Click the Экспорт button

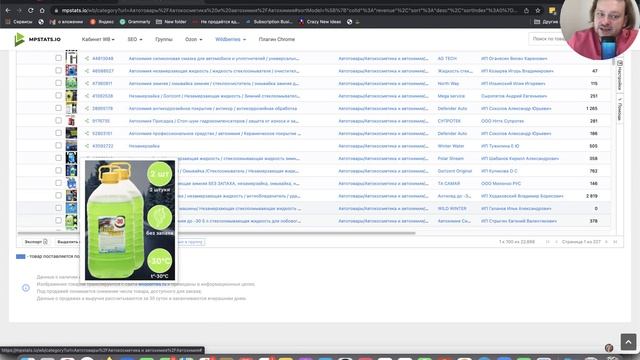(36, 242)
